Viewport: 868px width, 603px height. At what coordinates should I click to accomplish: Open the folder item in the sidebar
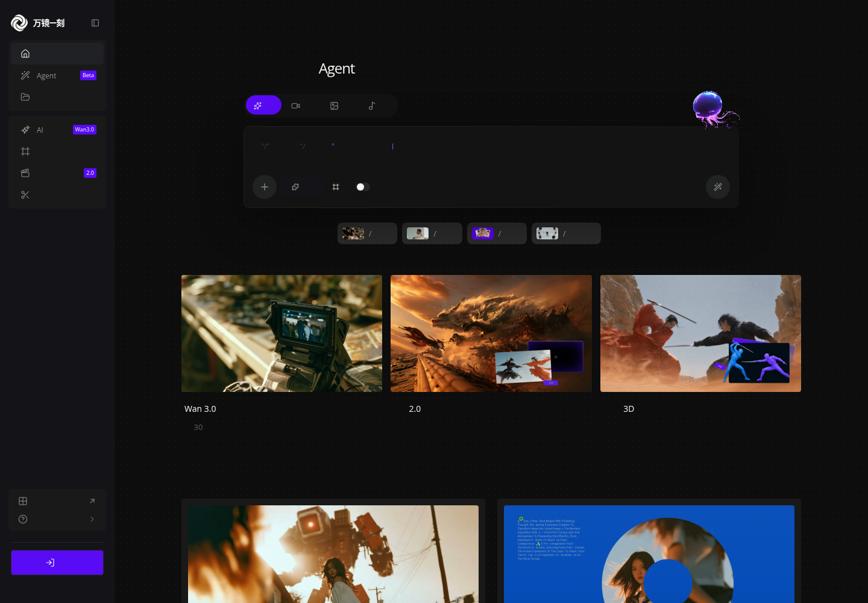click(x=57, y=97)
